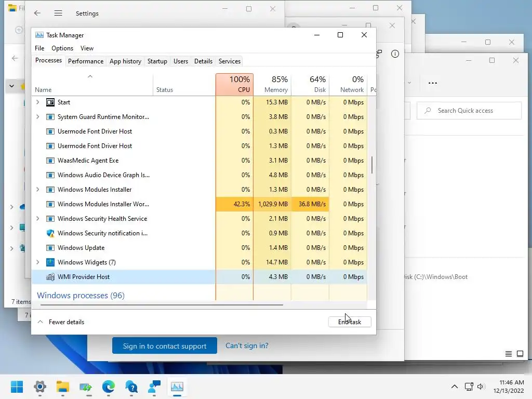Image resolution: width=532 pixels, height=399 pixels.
Task: Sort processes by the Name column
Action: click(92, 85)
